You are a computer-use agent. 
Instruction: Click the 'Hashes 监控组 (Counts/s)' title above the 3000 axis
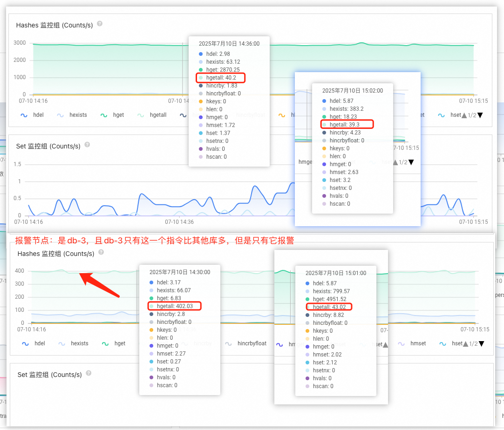(x=54, y=25)
